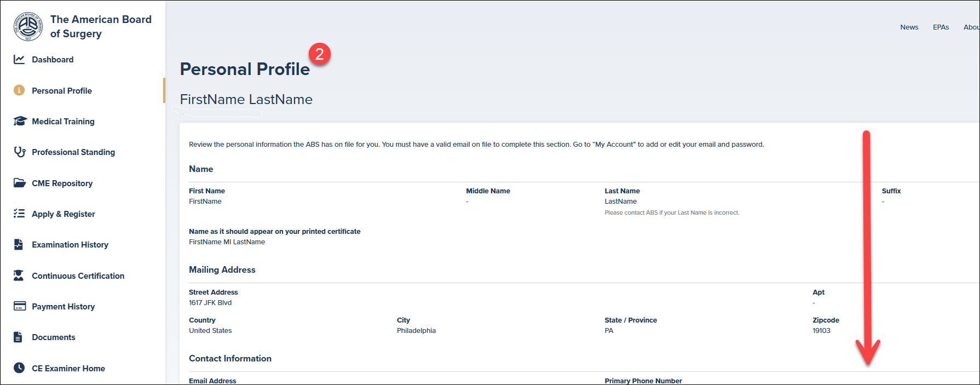
Task: Click the CE Examiner Home clock icon
Action: tap(19, 368)
